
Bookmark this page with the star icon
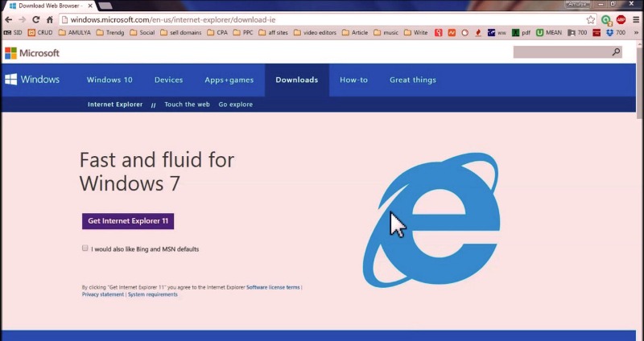tap(591, 19)
